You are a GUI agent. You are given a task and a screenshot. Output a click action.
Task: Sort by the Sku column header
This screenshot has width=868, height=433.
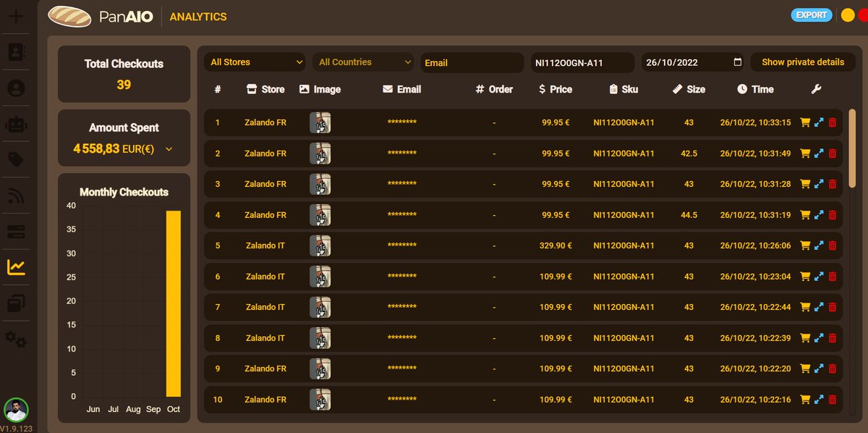[x=624, y=89]
